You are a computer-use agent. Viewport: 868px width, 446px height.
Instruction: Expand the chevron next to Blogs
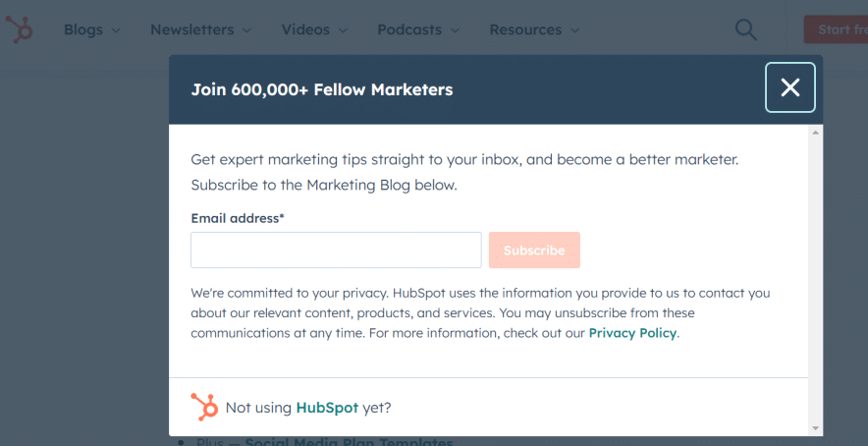click(116, 30)
